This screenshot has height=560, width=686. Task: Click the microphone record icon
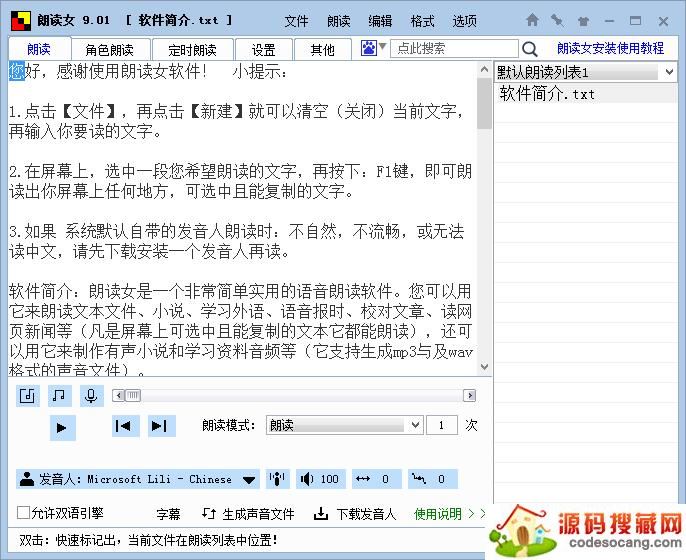(x=91, y=396)
